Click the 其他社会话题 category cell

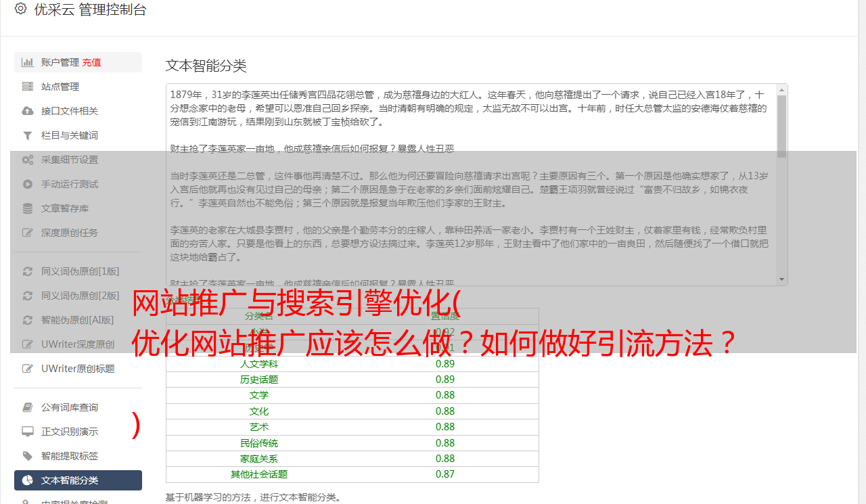pos(259,474)
